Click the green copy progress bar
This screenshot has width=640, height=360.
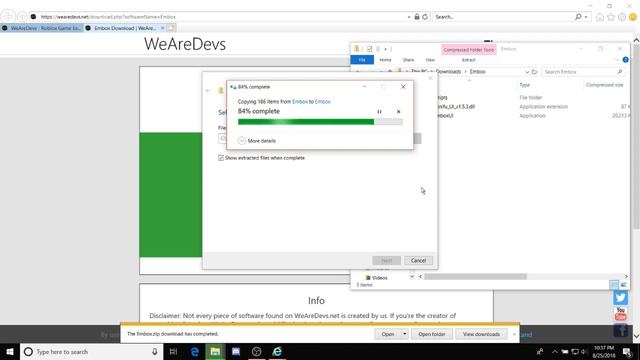(x=320, y=122)
